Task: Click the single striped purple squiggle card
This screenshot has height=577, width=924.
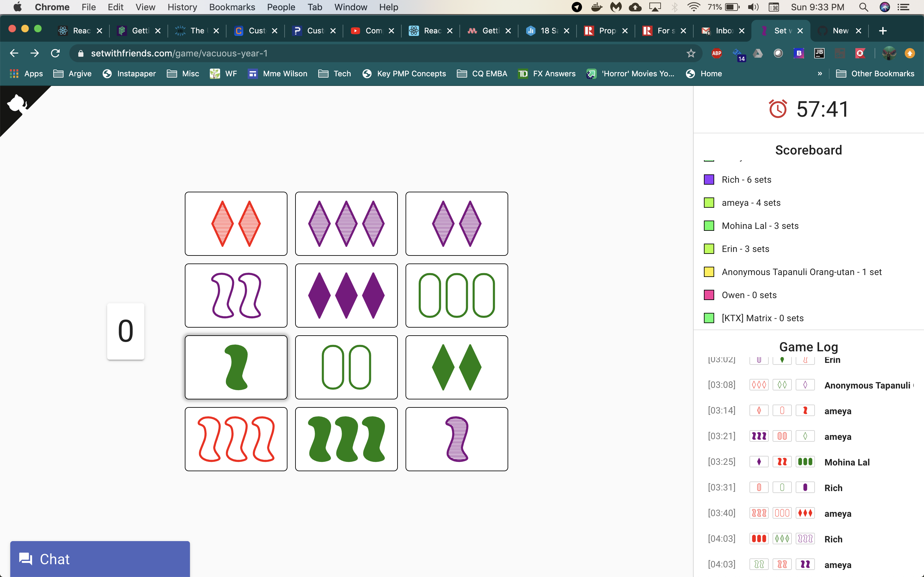Action: click(456, 439)
